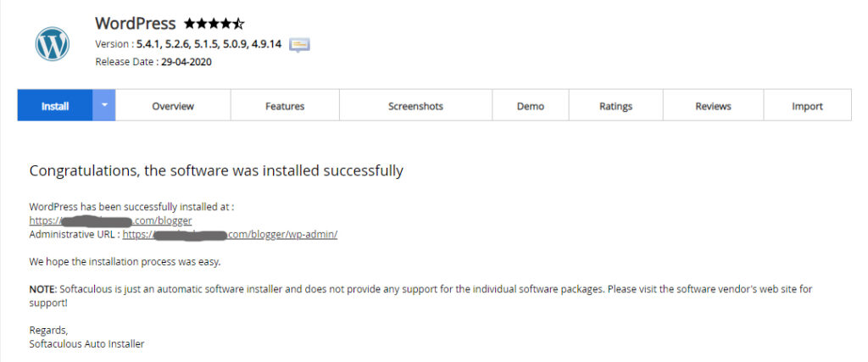Expand the dropdown arrow next to Install
The image size is (868, 362).
click(104, 106)
